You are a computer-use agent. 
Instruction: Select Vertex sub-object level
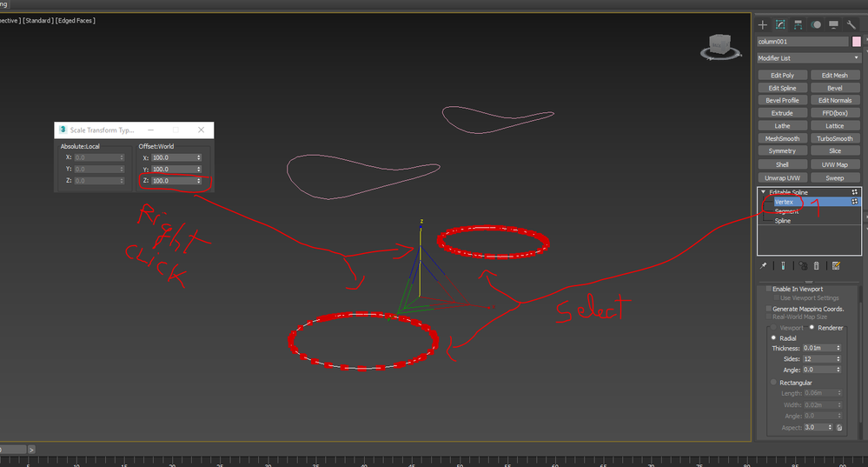tap(784, 203)
